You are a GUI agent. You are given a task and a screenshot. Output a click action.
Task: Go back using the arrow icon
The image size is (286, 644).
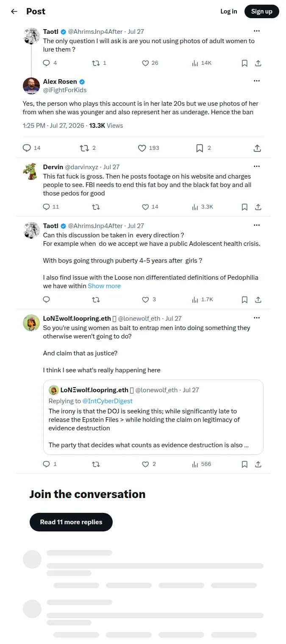click(x=14, y=11)
